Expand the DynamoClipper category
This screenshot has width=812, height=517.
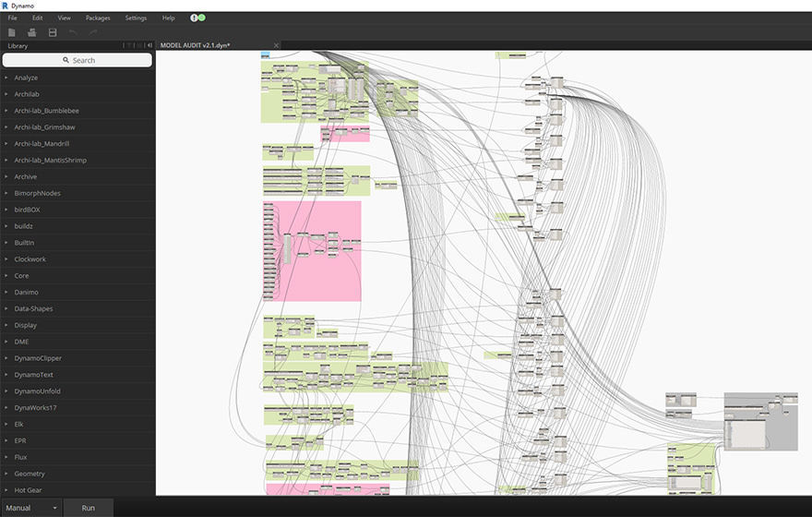point(78,358)
